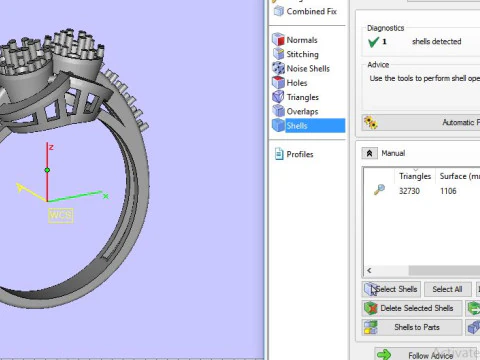Click the Select All button

point(448,289)
